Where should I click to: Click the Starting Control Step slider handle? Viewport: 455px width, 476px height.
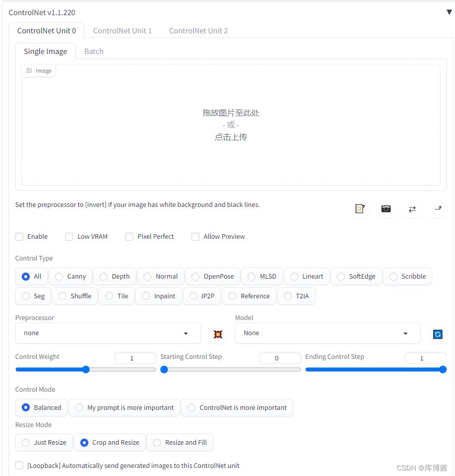coord(164,369)
